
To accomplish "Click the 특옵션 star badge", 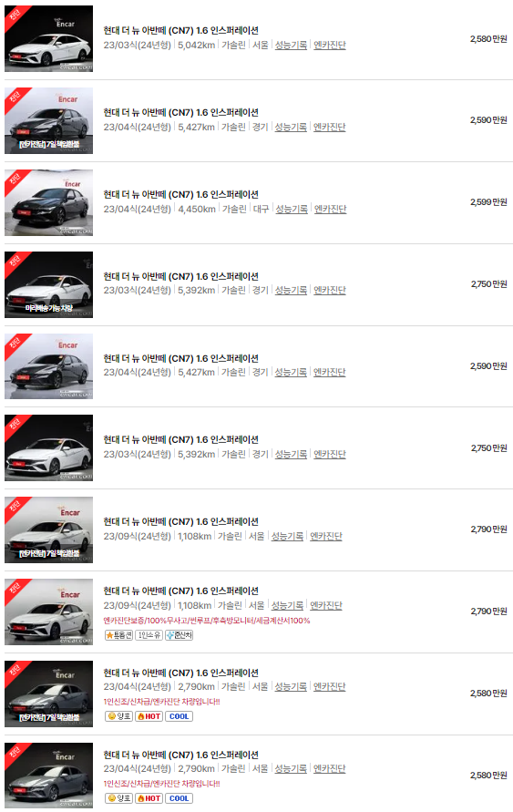I will tap(118, 635).
